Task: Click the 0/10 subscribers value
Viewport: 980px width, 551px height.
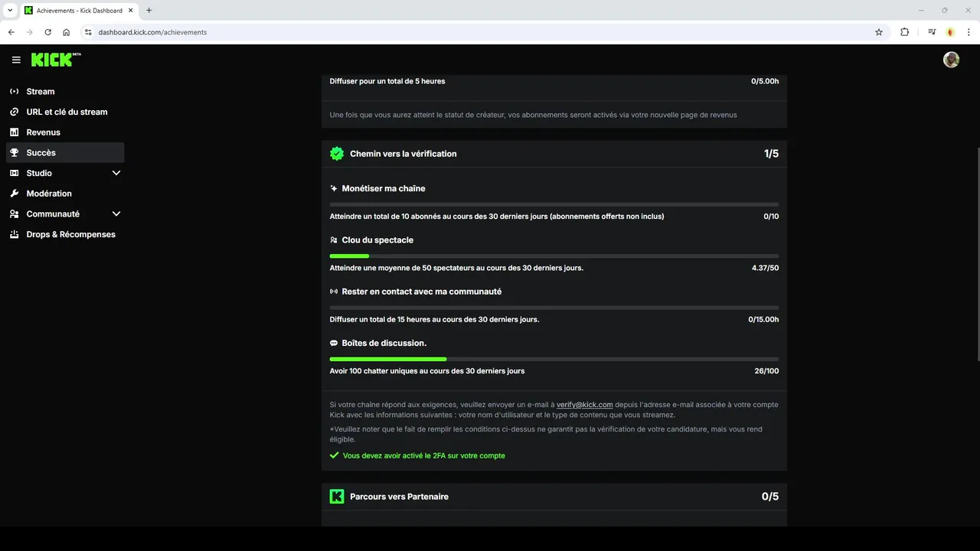Action: 772,217
